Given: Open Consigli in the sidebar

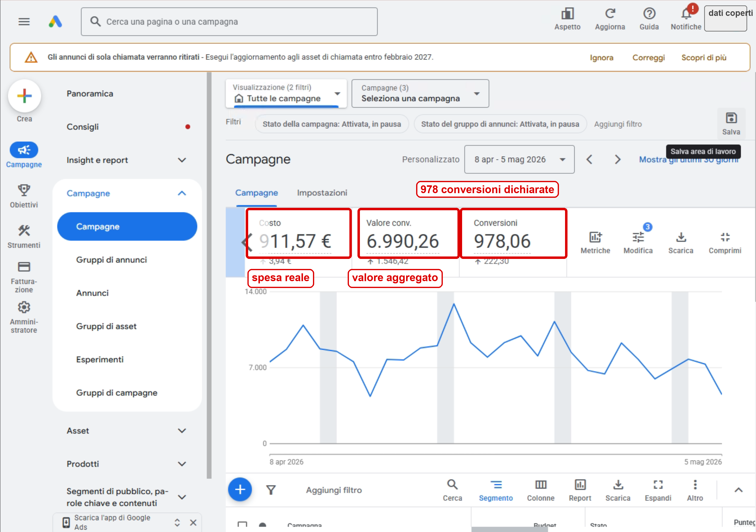Looking at the screenshot, I should click(82, 127).
